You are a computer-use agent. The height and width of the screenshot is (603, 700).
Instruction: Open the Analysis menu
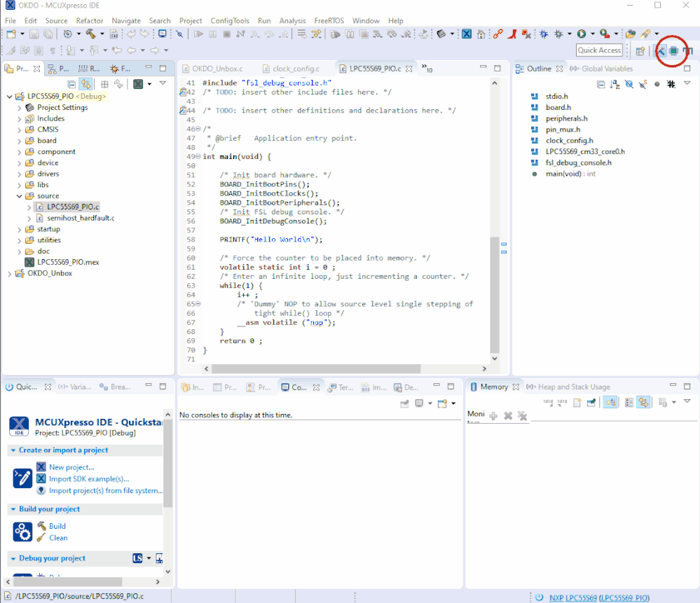(x=292, y=20)
